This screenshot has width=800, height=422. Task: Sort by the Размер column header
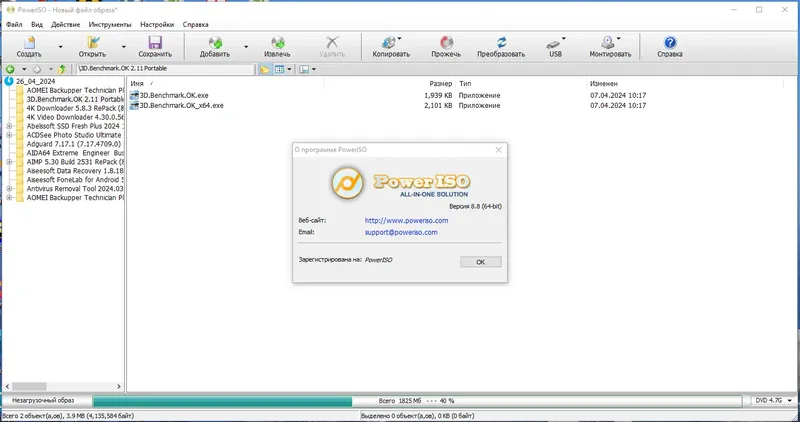click(x=389, y=83)
